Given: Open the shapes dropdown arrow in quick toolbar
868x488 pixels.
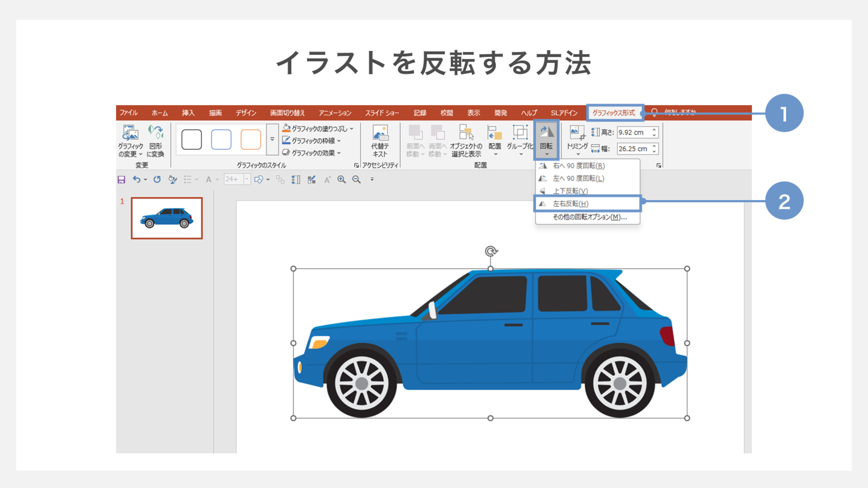Looking at the screenshot, I should pos(268,179).
